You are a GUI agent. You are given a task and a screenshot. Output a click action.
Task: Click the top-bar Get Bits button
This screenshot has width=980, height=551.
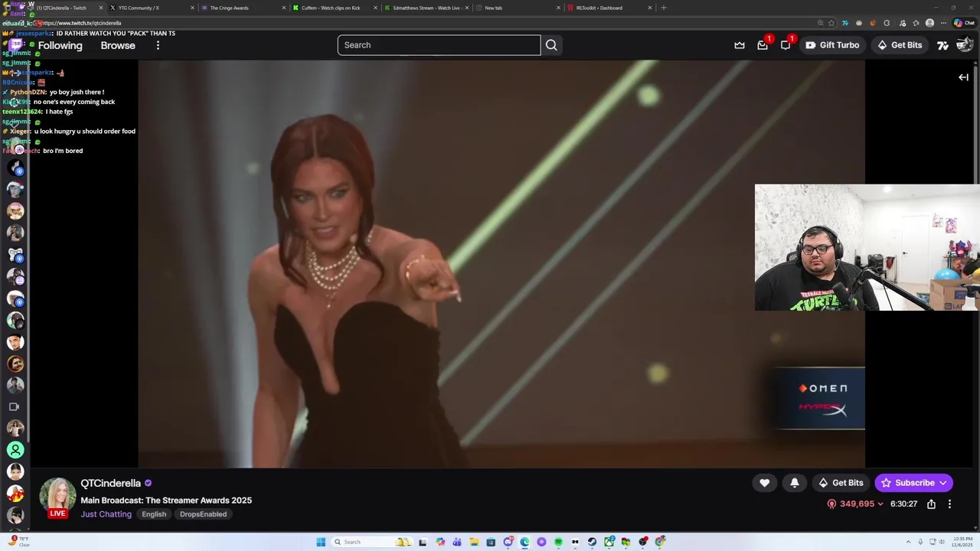[900, 45]
